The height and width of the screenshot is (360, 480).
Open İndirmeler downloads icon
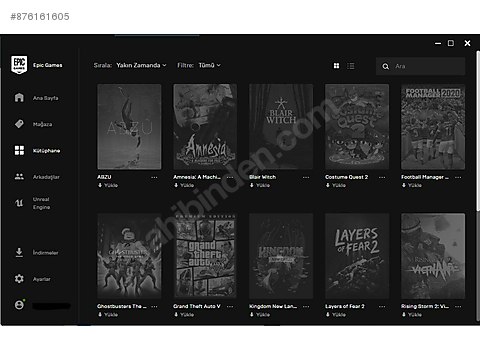click(x=19, y=252)
